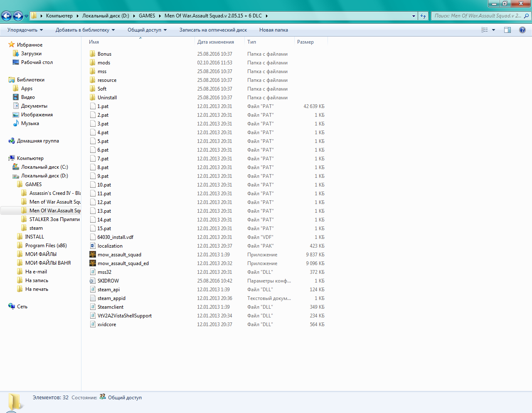Select the Soft folder icon

pos(93,89)
